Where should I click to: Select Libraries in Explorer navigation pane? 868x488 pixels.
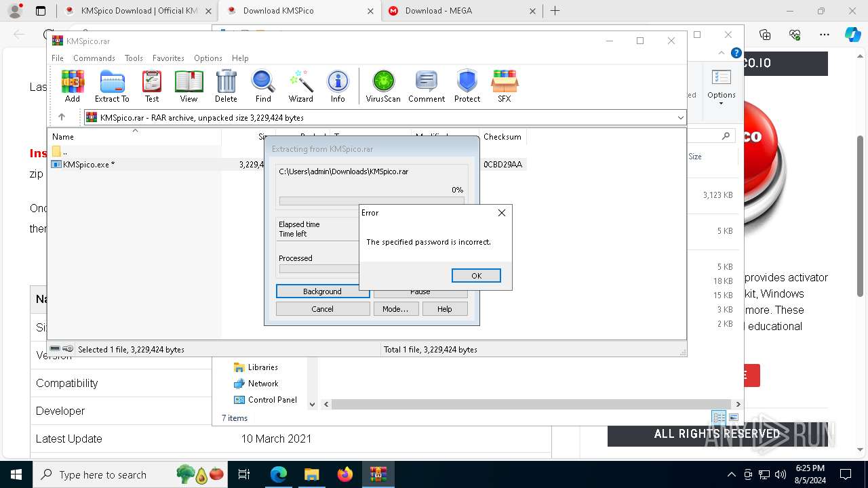coord(262,367)
